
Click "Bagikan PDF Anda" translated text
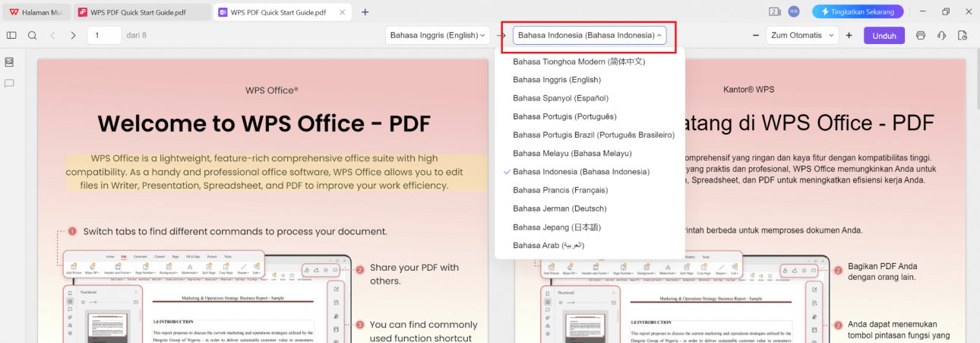click(883, 271)
